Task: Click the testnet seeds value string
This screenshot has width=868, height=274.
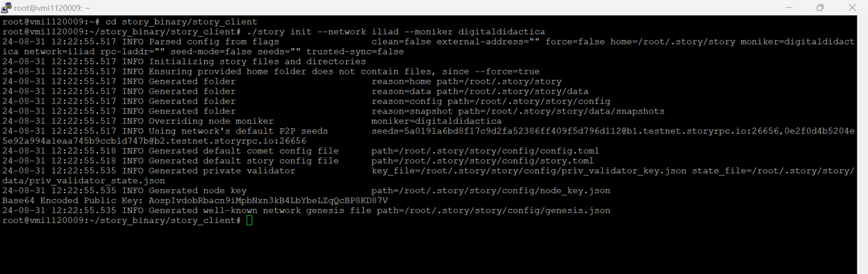Action: (613, 132)
